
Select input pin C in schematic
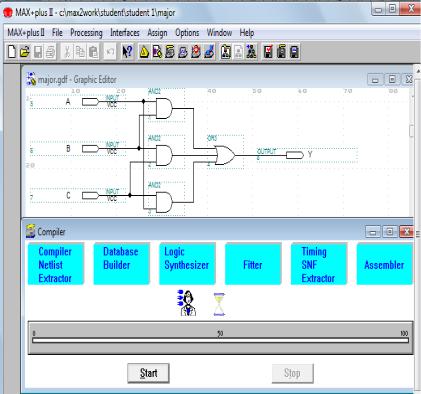91,195
